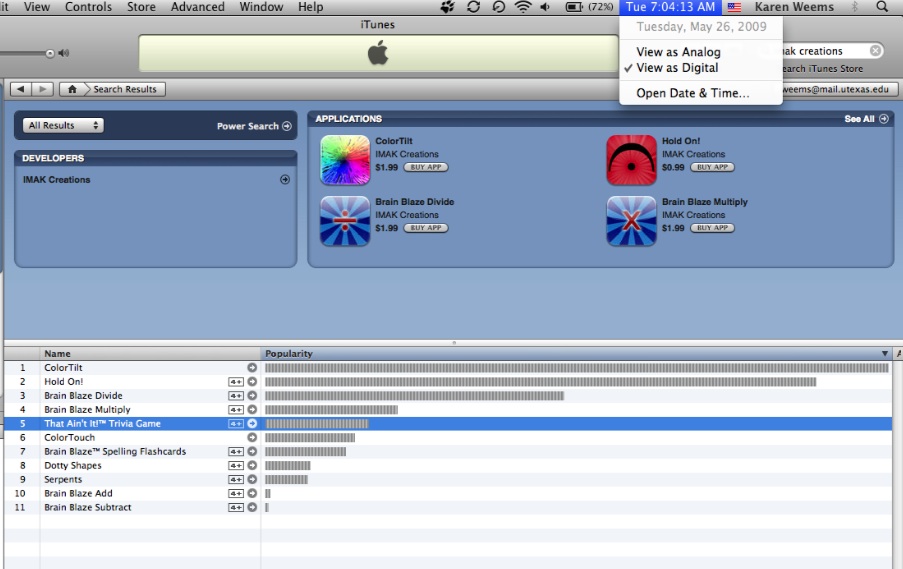903x569 pixels.
Task: Open Spotlight search magnifier icon
Action: point(882,7)
